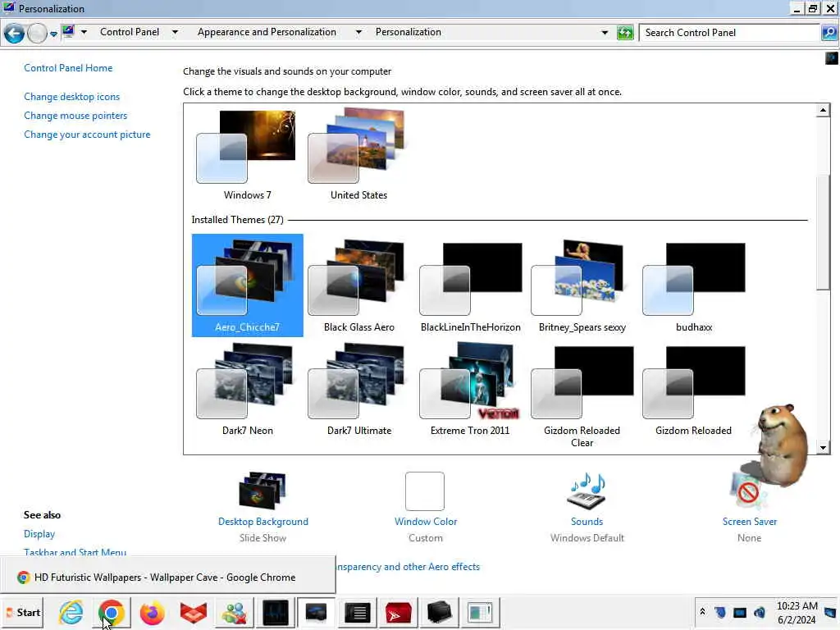
Task: Open the red arrow box taskbar app
Action: point(398,612)
